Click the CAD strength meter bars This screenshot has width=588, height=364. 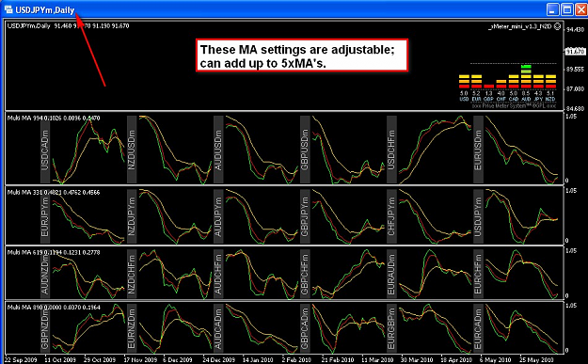(x=514, y=81)
